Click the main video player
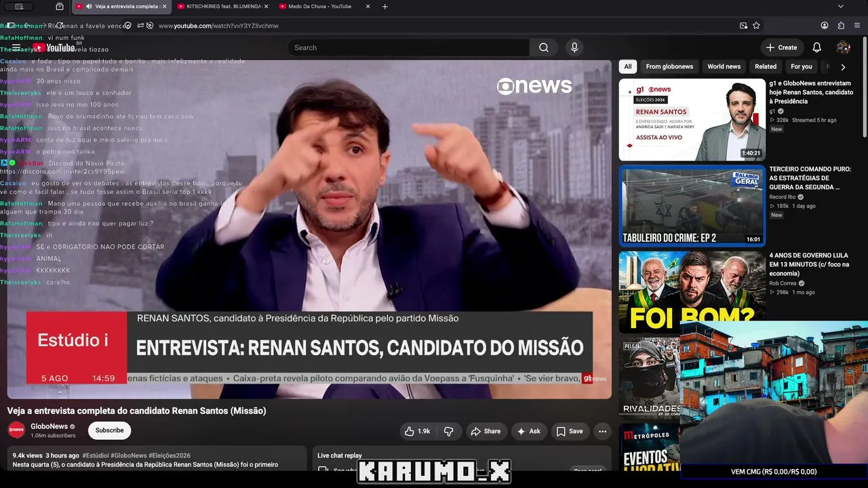 pos(309,229)
